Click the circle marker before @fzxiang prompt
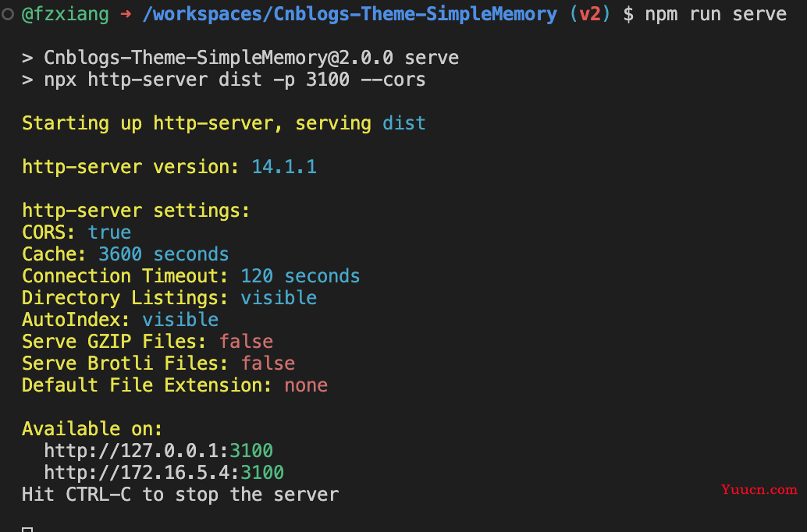The image size is (807, 532). pyautogui.click(x=7, y=14)
